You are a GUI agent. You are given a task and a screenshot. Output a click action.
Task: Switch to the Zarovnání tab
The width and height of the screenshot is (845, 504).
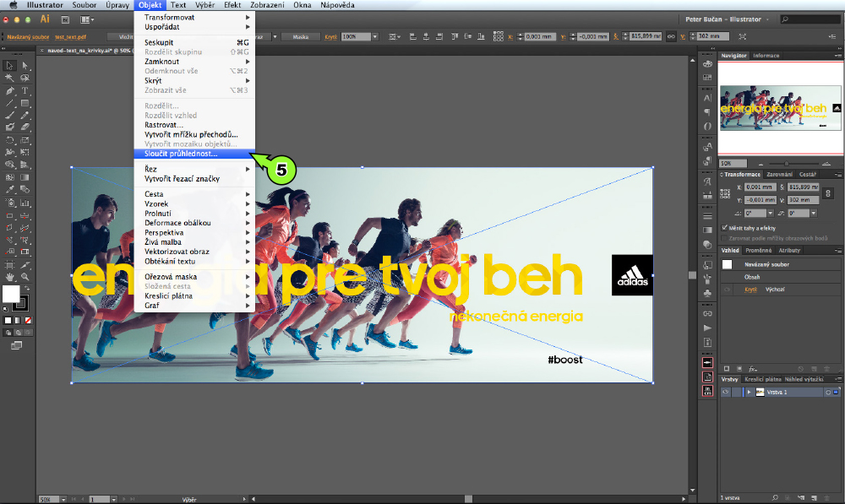[x=779, y=174]
